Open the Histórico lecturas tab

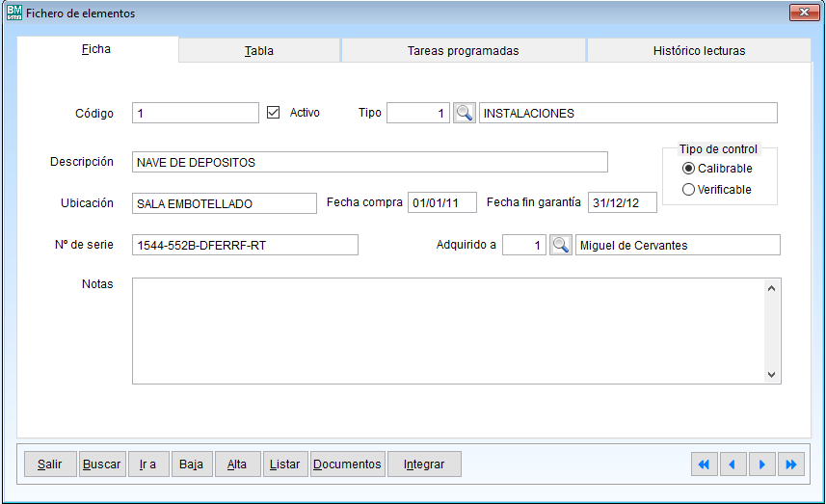[x=698, y=51]
